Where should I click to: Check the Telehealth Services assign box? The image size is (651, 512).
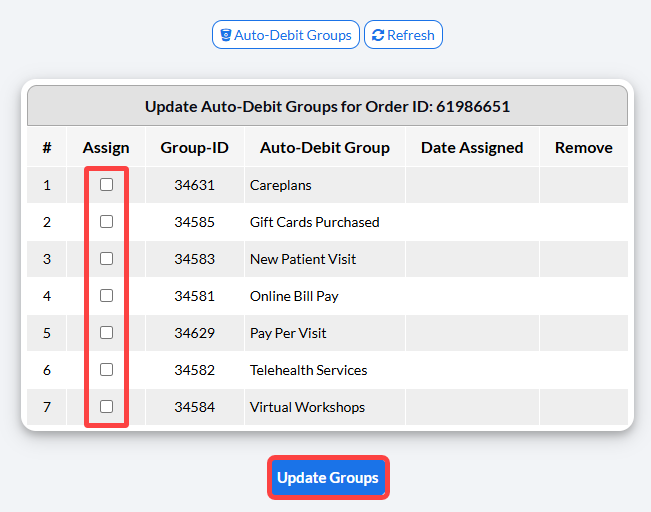106,370
